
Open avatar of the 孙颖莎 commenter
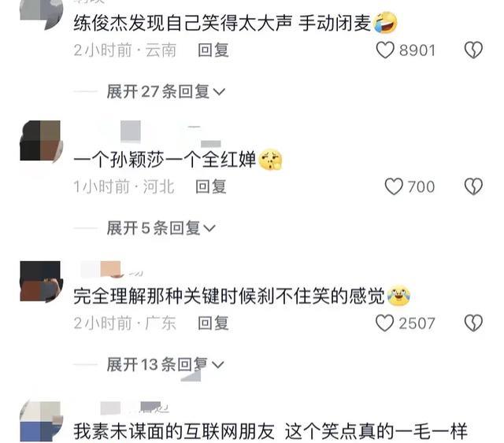[40, 141]
